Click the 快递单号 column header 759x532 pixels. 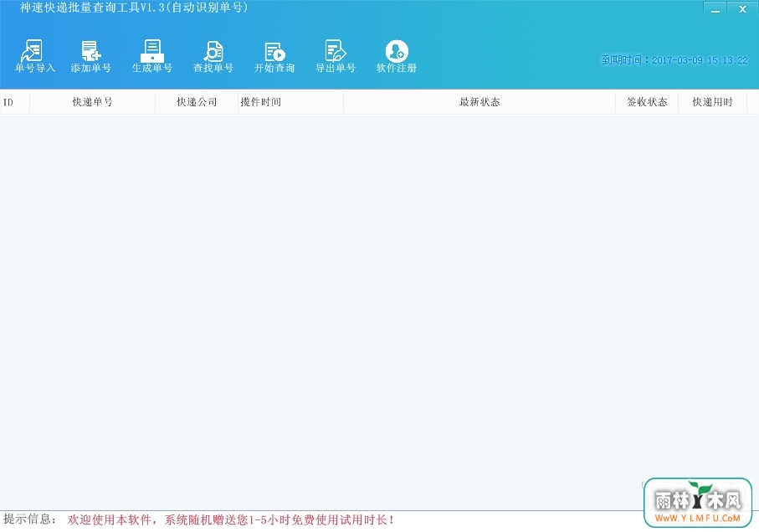[92, 102]
